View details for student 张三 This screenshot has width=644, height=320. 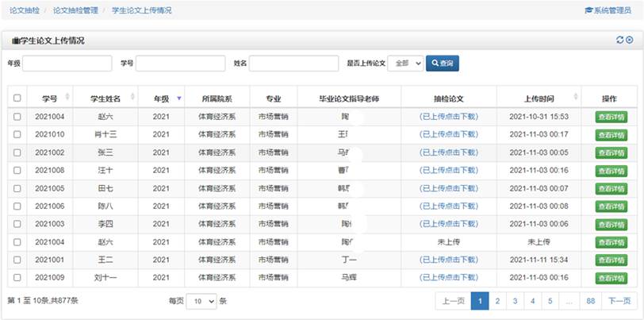coord(611,152)
